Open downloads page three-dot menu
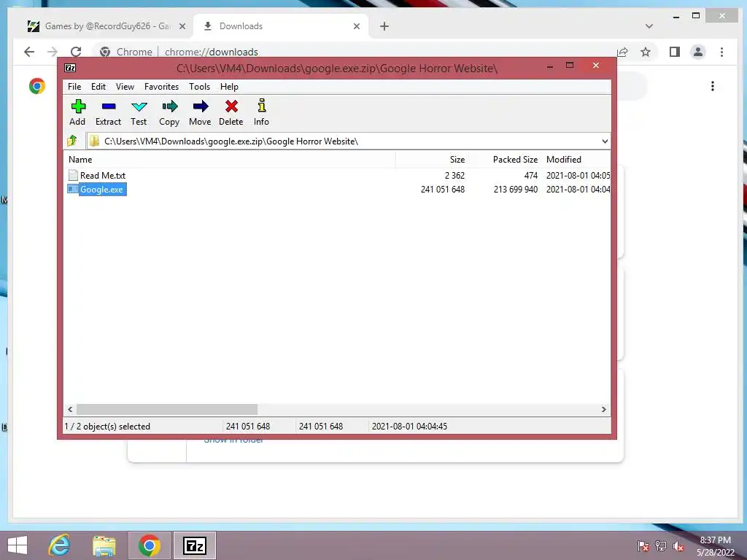The image size is (747, 560). click(x=713, y=86)
